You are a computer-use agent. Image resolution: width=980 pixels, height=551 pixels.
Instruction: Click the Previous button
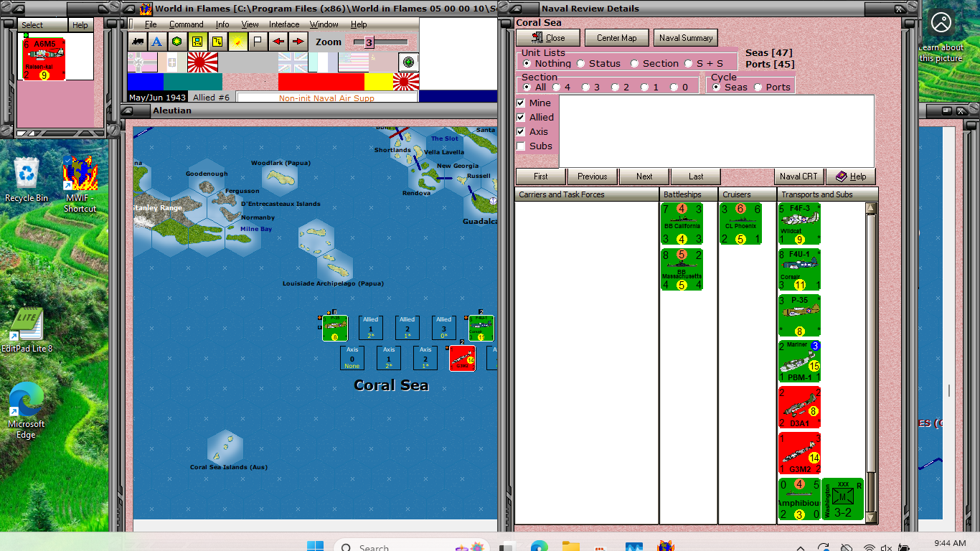coord(593,176)
